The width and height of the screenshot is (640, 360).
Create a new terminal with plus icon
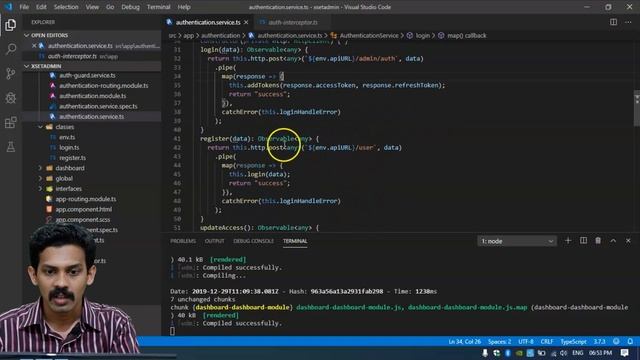click(568, 241)
